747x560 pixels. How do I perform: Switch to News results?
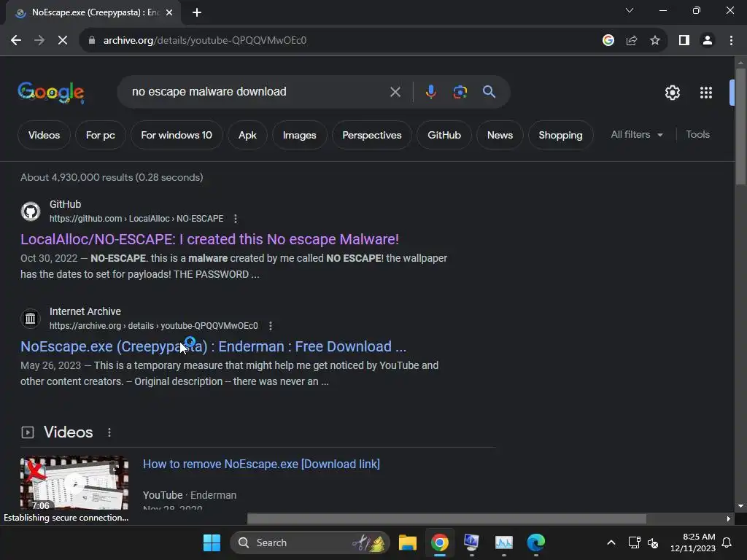pos(500,135)
